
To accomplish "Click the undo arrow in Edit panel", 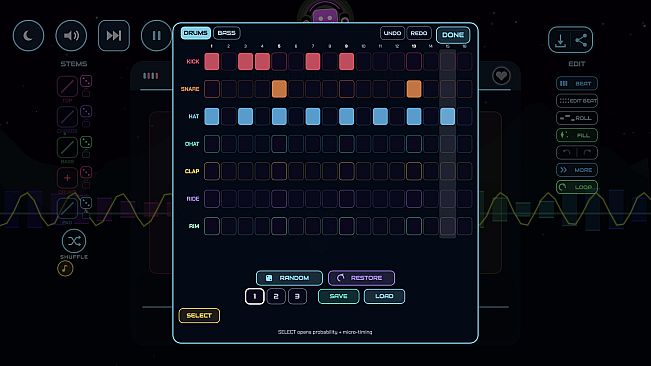I will coord(566,153).
